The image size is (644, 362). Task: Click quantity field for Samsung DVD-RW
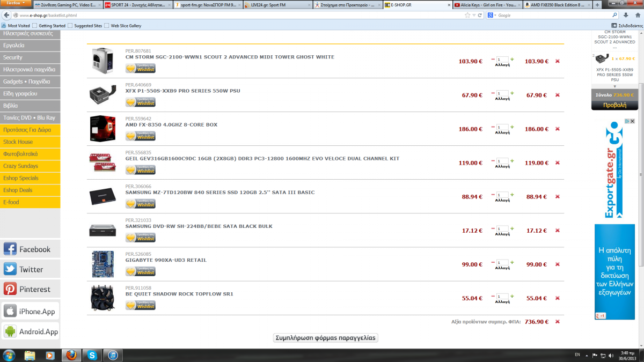point(503,228)
